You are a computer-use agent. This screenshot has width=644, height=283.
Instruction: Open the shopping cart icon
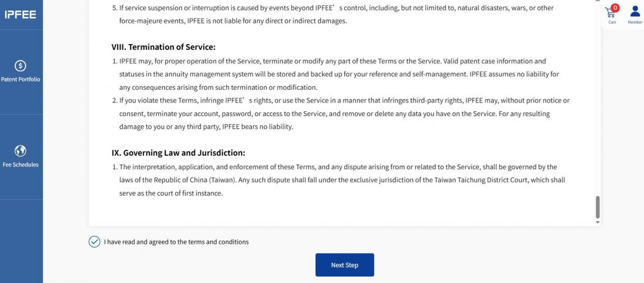point(611,12)
